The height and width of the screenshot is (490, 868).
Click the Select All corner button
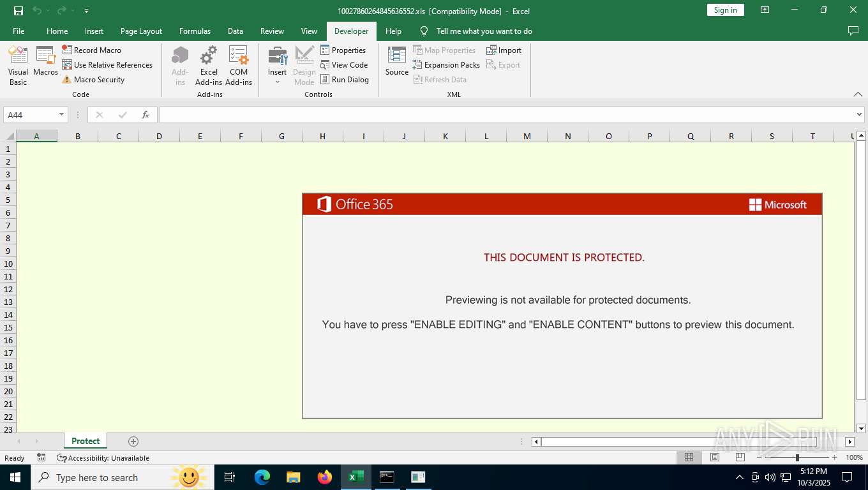pos(8,136)
